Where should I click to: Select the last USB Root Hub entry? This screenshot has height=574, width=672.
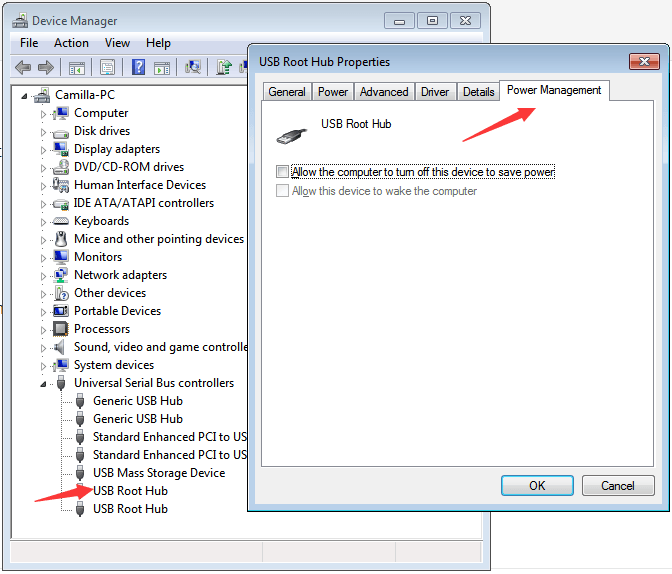pos(130,509)
